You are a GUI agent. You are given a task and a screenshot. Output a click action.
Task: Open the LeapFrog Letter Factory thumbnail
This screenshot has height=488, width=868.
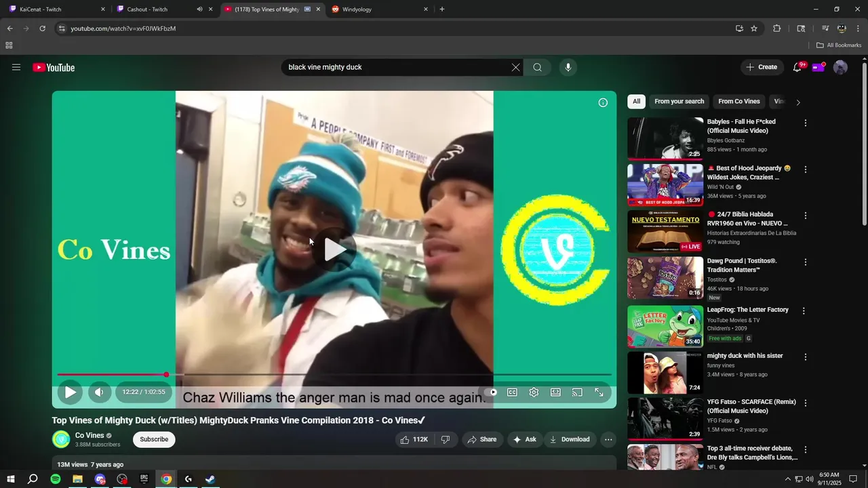665,326
